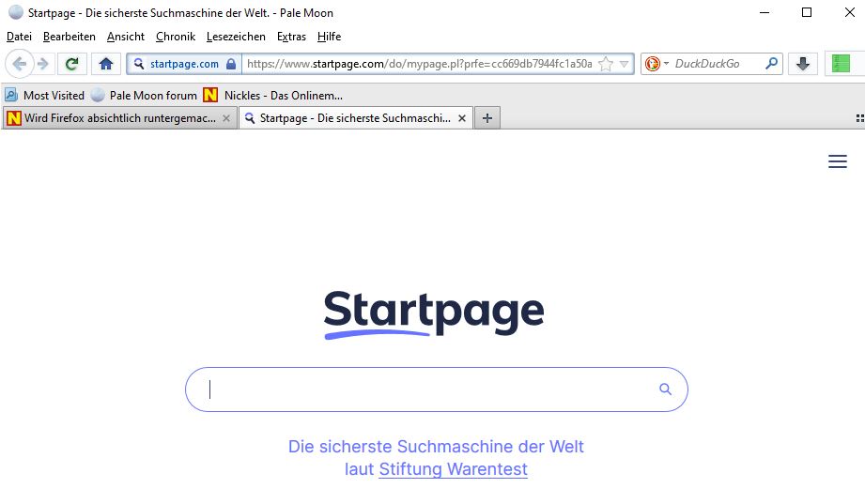Viewport: 865px width, 504px height.
Task: Open the home page button
Action: tap(106, 64)
